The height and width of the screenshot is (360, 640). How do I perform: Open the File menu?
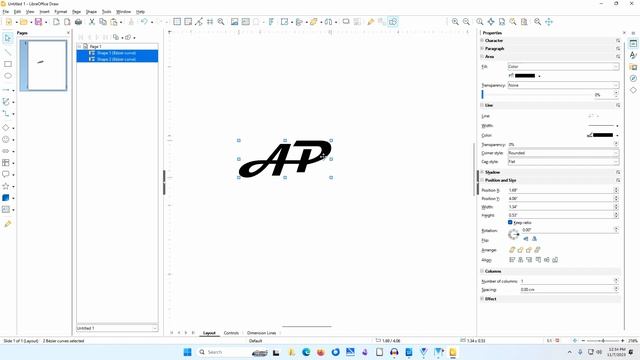6,12
